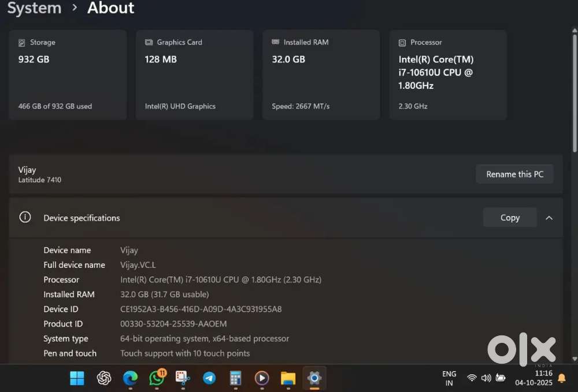Click the battery icon in system tray
The height and width of the screenshot is (392, 578).
click(x=500, y=378)
